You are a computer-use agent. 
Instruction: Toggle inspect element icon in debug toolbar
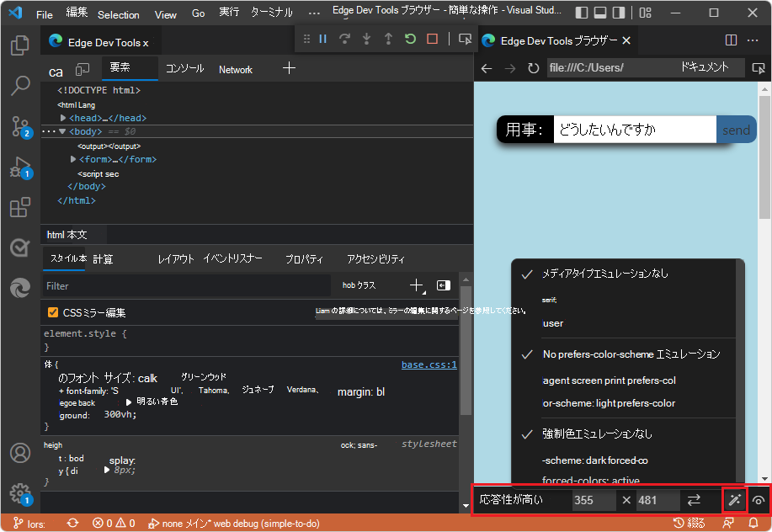465,39
